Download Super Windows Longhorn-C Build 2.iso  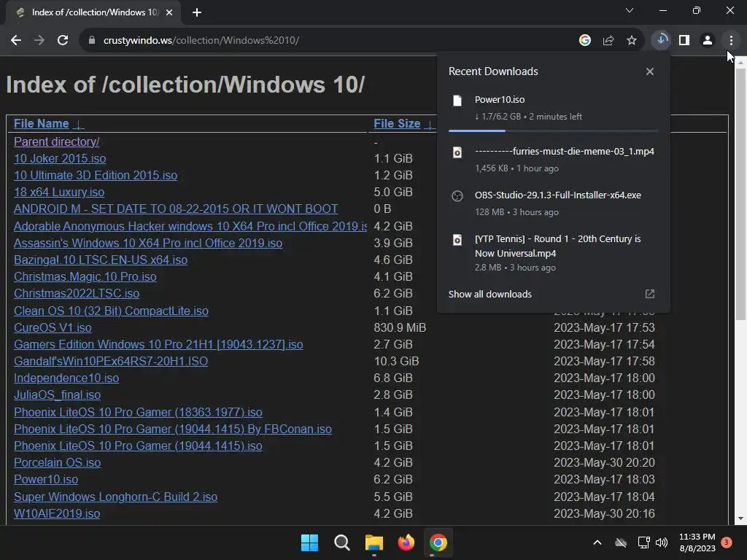(115, 497)
